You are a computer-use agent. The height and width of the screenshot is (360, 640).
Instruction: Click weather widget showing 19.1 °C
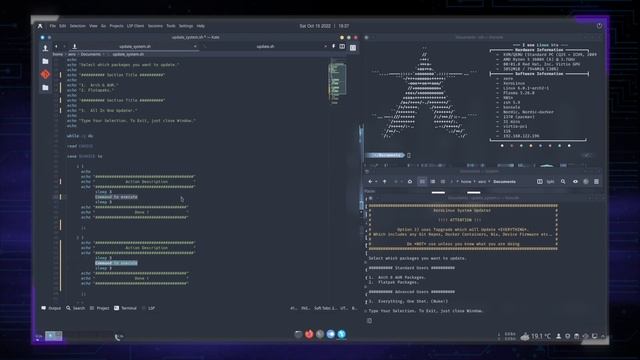tap(536, 336)
